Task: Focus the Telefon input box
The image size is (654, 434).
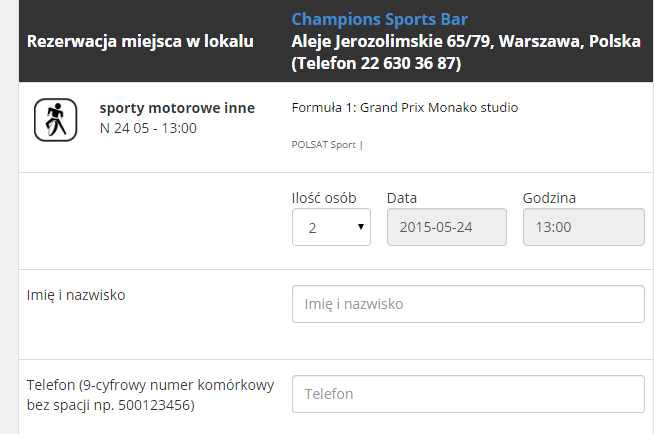Action: (x=468, y=394)
